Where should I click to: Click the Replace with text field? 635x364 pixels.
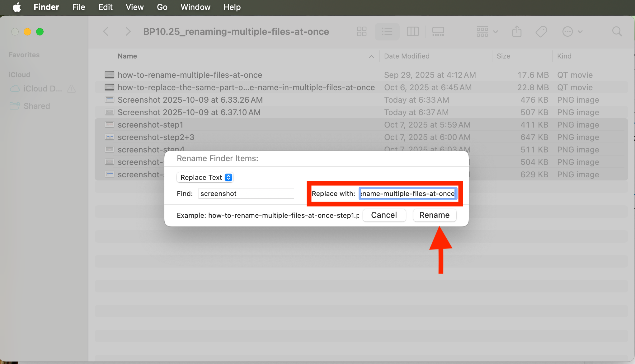pyautogui.click(x=408, y=194)
